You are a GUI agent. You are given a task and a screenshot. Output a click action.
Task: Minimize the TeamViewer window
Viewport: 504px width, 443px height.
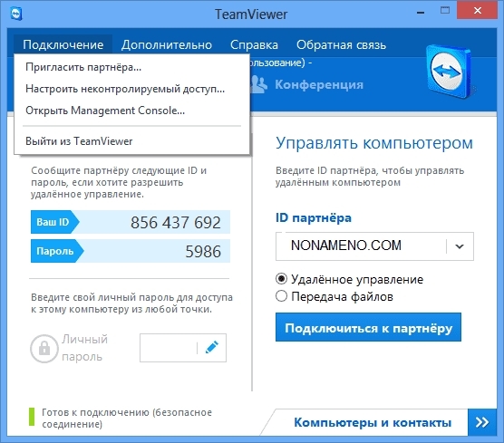tap(421, 12)
